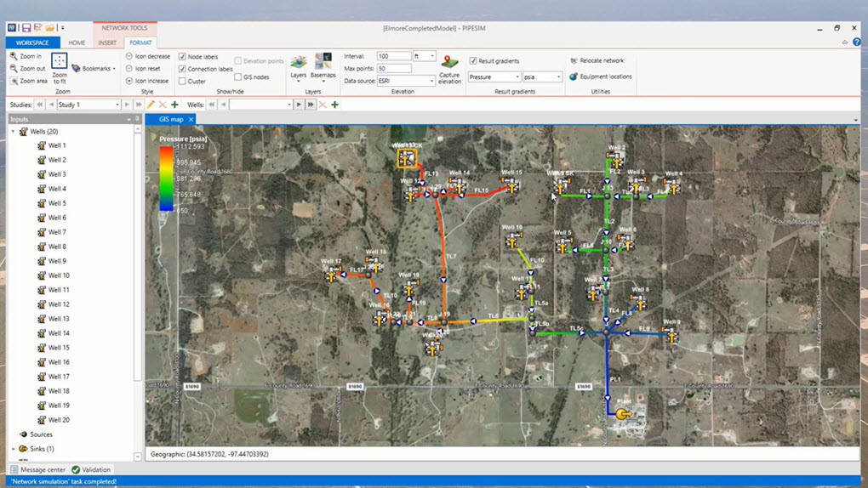Open the Message center panel
Viewport: 868px width, 488px height.
tap(38, 469)
